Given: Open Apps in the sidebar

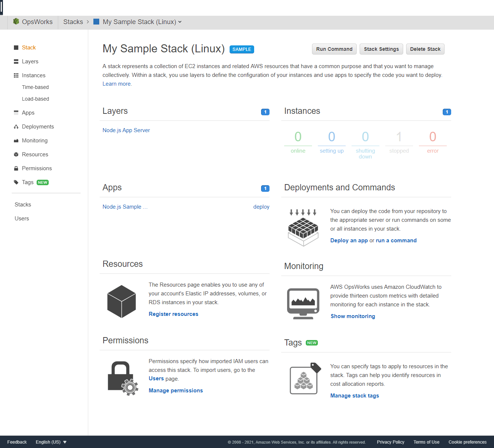Looking at the screenshot, I should click(28, 113).
